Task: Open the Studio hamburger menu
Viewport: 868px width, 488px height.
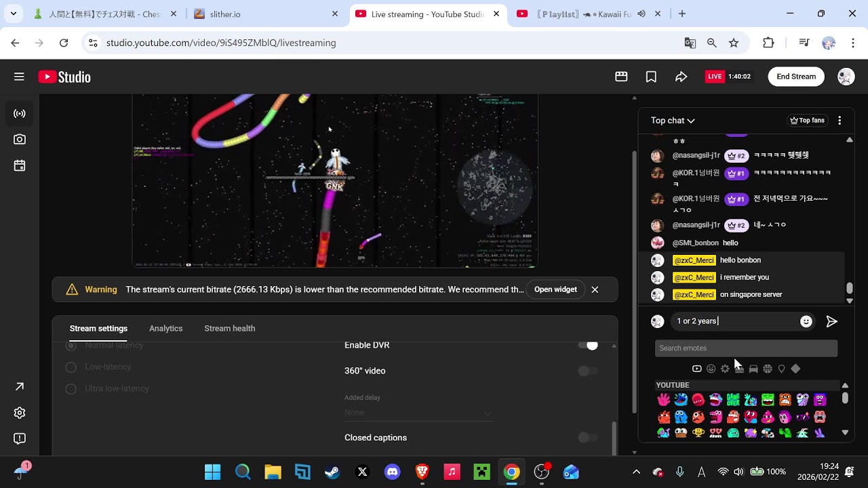Action: click(x=19, y=77)
